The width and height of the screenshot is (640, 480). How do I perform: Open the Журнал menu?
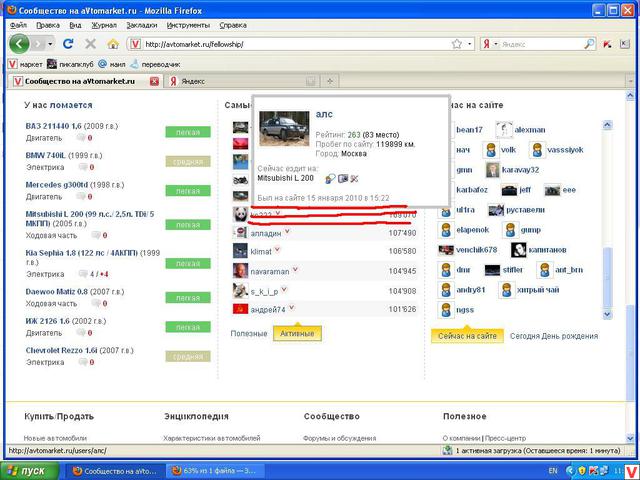pyautogui.click(x=104, y=25)
